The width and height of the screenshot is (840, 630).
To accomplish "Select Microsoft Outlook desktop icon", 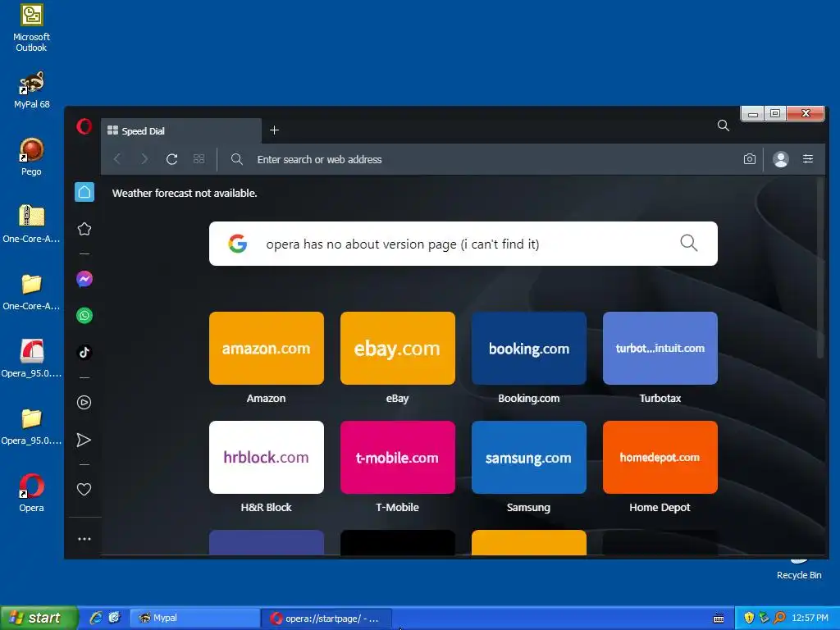I will coord(31,28).
